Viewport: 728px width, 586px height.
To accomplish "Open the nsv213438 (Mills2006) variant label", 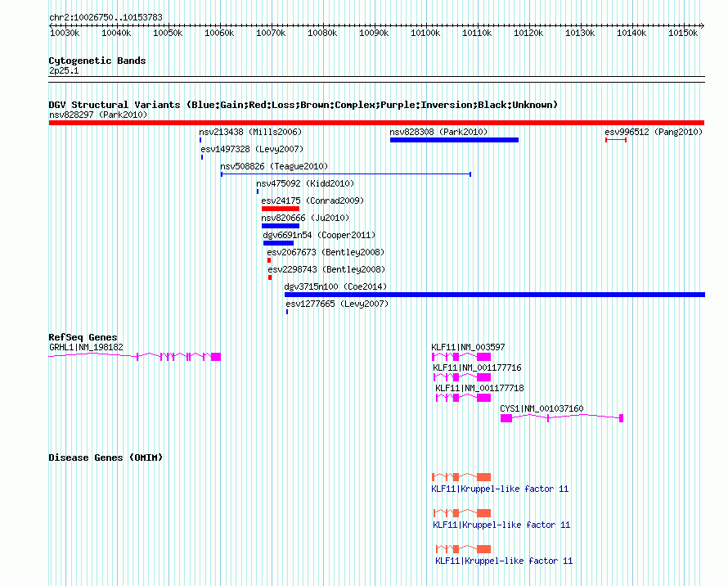I will (250, 132).
